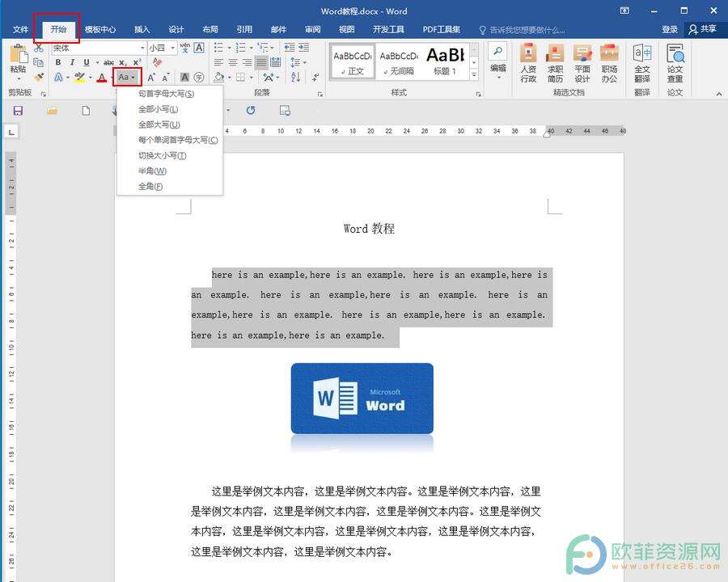Click the Sort (A-Z) icon

tap(296, 77)
